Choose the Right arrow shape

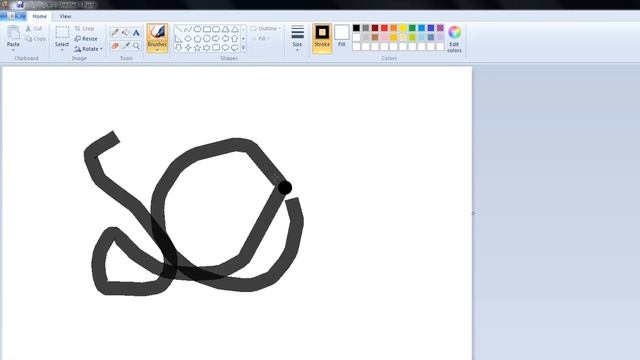(x=216, y=39)
